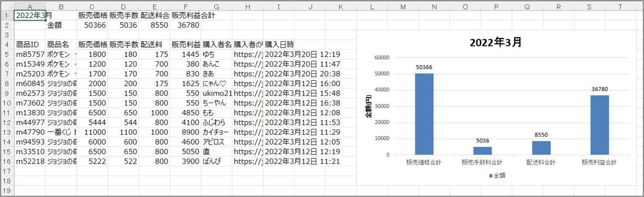Select the vertical axis title 金額(円)
Viewport: 644px width, 197px height.
coord(370,107)
